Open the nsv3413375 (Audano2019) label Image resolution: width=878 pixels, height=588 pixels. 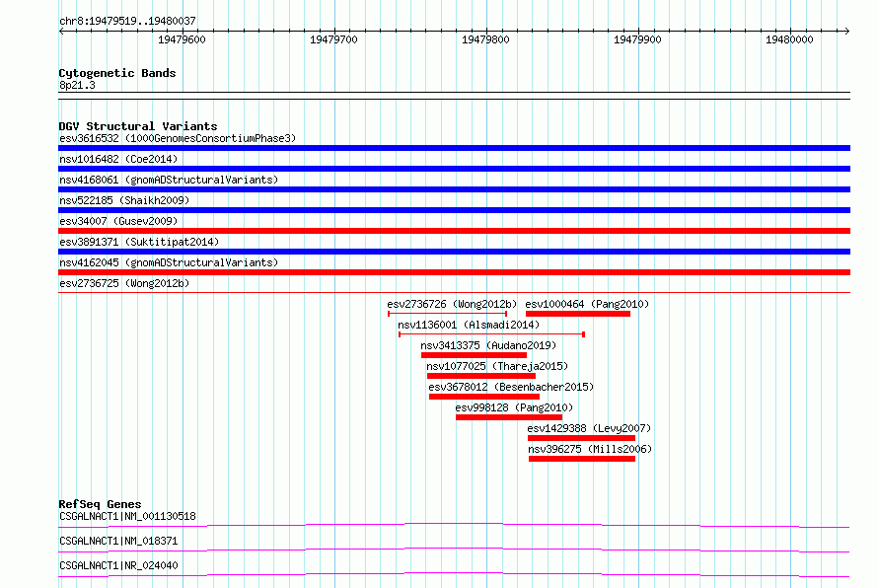coord(488,345)
